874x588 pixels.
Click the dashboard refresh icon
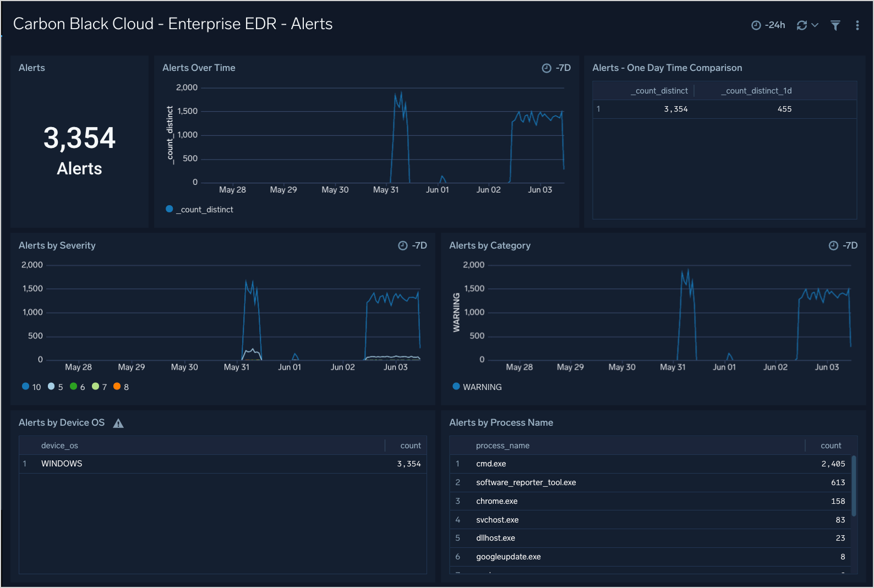[801, 25]
